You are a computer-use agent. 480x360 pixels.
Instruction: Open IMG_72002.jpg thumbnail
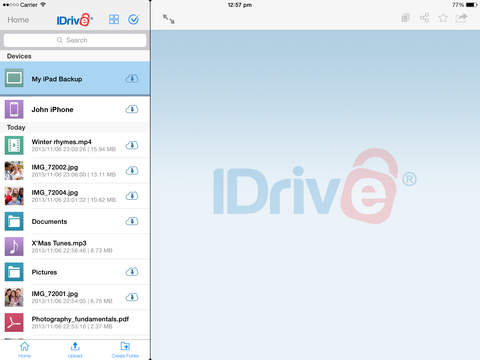tap(14, 171)
